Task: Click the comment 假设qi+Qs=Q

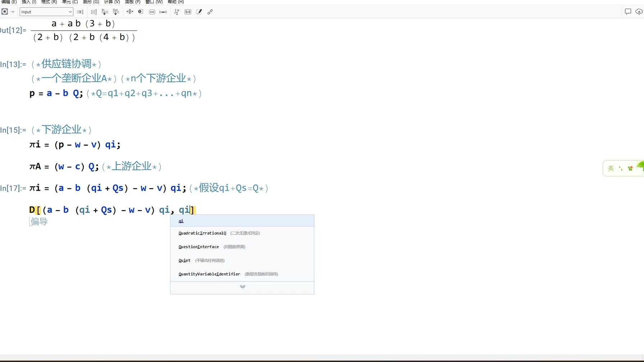Action: (x=229, y=188)
